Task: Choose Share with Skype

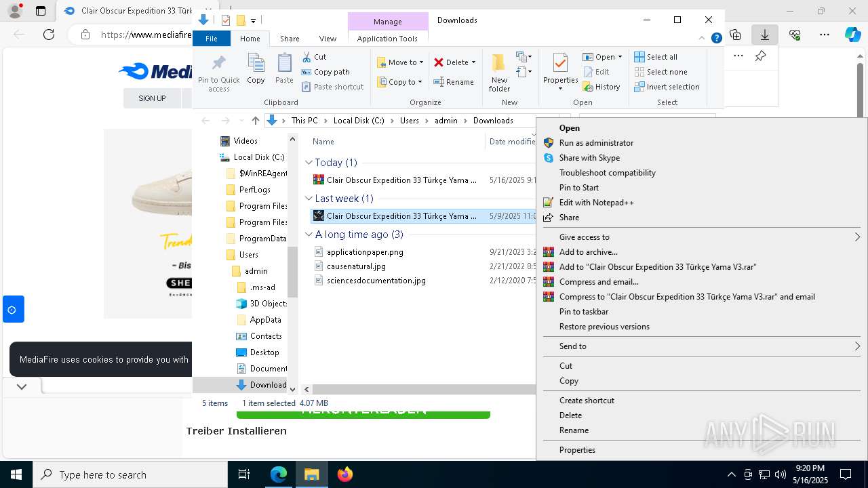Action: (702, 158)
